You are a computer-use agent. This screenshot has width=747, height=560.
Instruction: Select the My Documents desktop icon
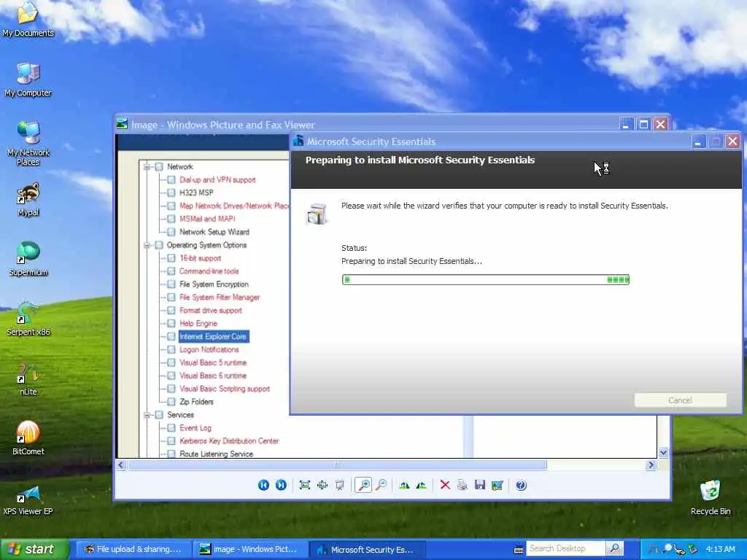point(28,20)
